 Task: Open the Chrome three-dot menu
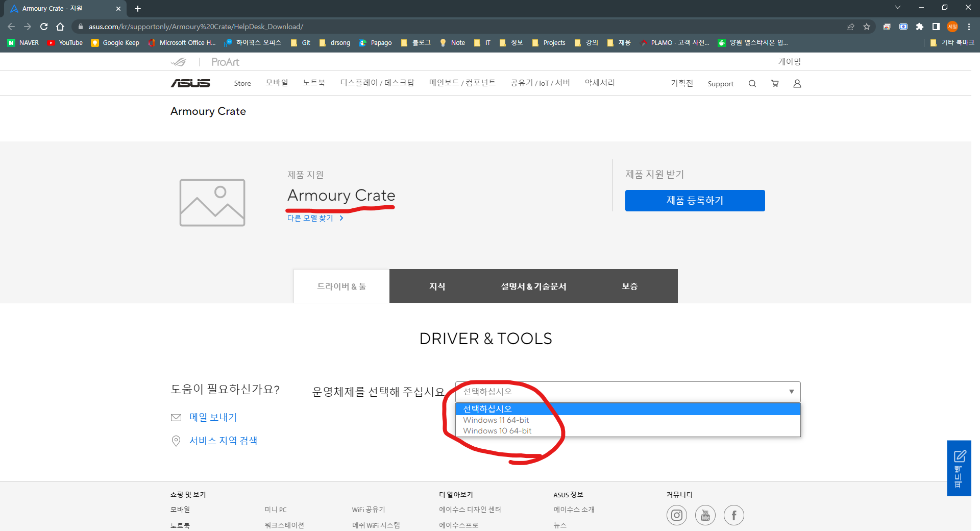969,27
